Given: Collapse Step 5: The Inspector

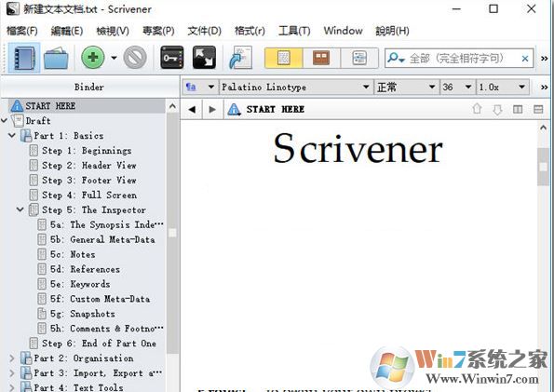Looking at the screenshot, I should click(x=20, y=210).
